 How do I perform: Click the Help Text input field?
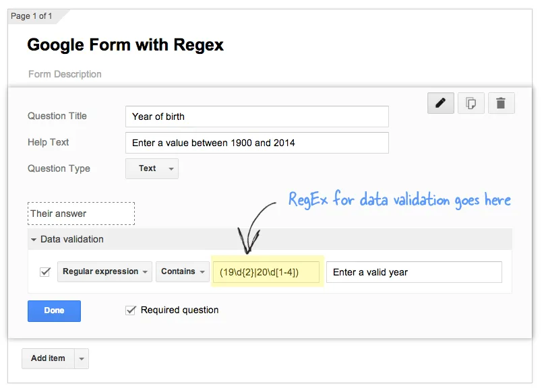click(256, 143)
